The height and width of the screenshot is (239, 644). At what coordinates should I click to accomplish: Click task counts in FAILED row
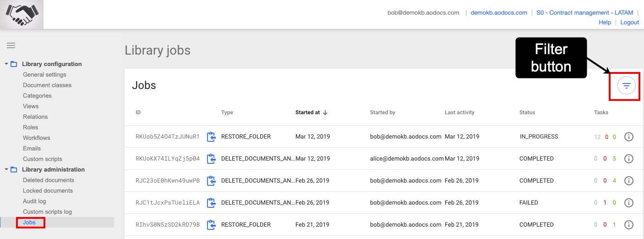coord(605,203)
